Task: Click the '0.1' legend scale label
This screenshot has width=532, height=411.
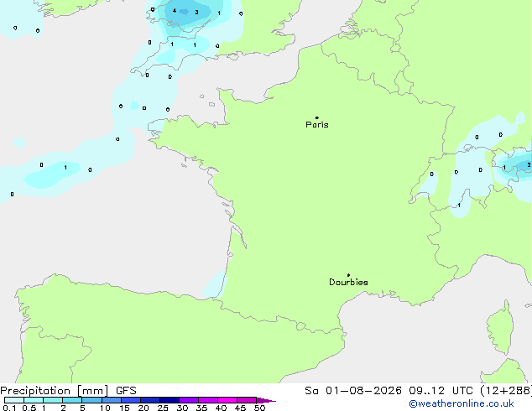Action: (x=9, y=408)
